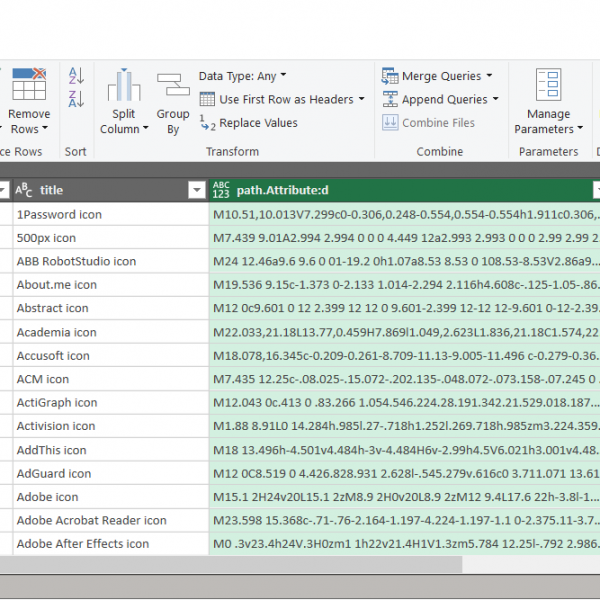This screenshot has width=600, height=600.
Task: Click the Manage Parameters icon
Action: 548,85
